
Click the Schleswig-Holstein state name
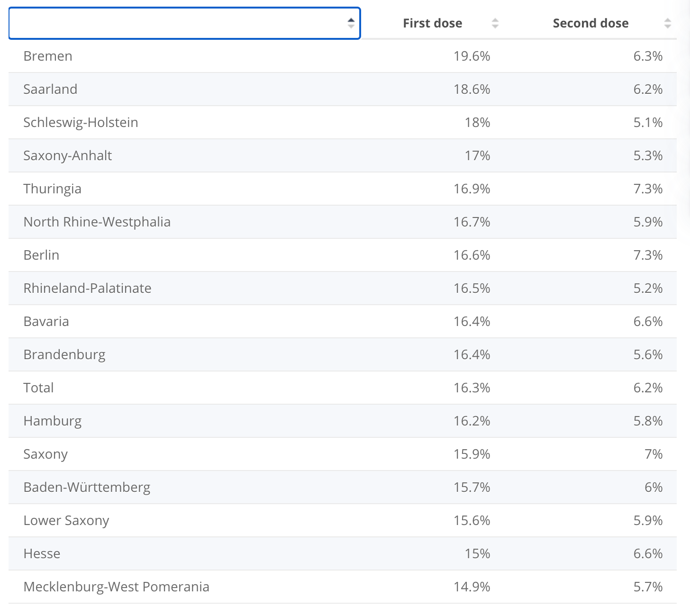tap(81, 122)
